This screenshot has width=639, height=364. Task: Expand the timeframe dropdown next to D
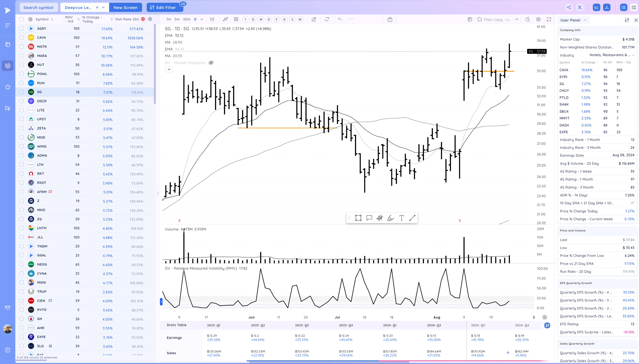click(x=202, y=19)
